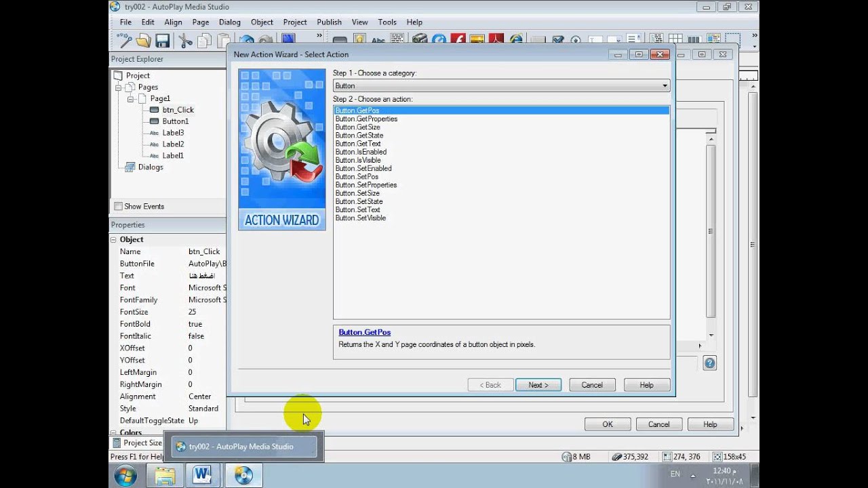Collapse the Page1 tree node

(130, 99)
